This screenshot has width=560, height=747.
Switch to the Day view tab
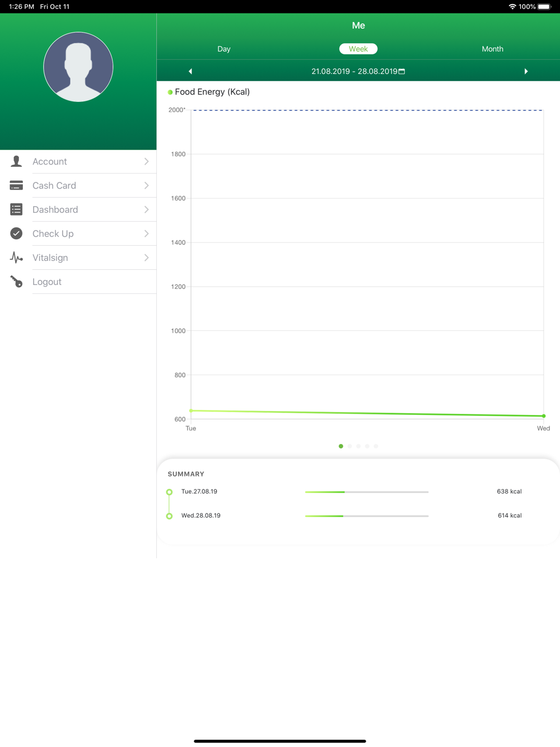(x=224, y=49)
